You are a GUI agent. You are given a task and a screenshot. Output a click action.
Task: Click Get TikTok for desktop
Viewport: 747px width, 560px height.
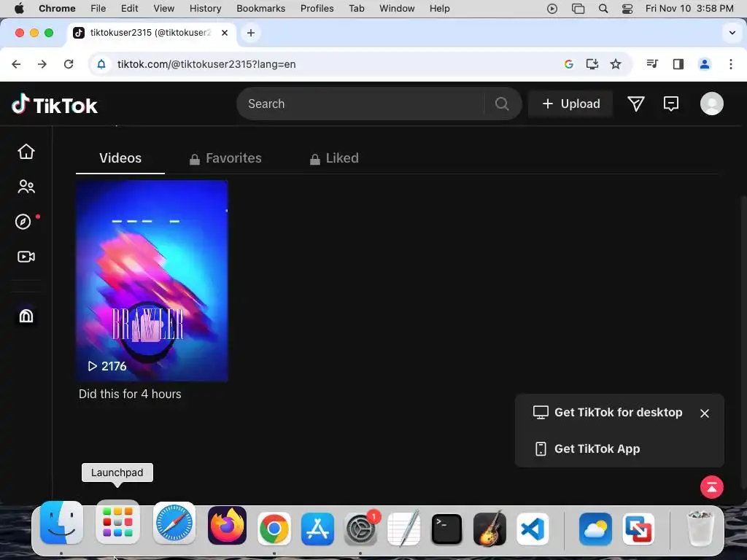coord(608,413)
